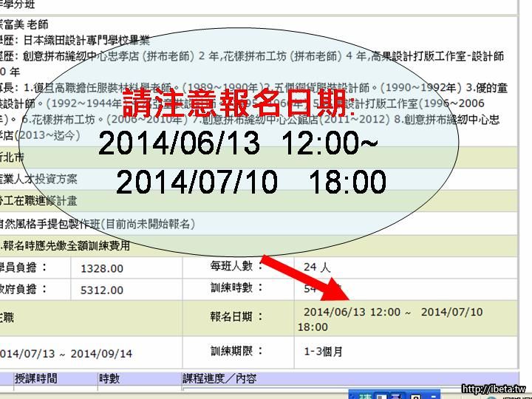The width and height of the screenshot is (532, 399).
Task: Click the 報名日期 label cell
Action: [x=236, y=316]
